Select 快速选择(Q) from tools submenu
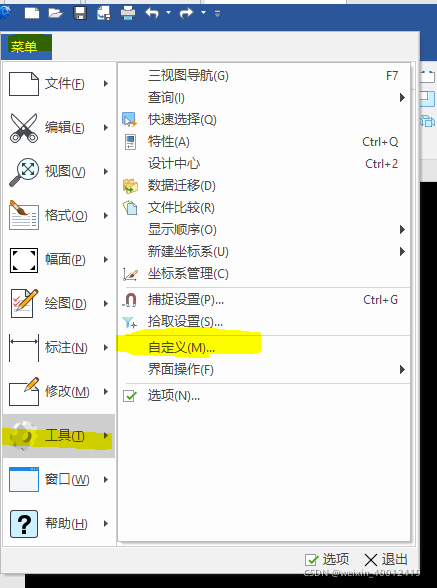437x588 pixels. click(x=264, y=120)
